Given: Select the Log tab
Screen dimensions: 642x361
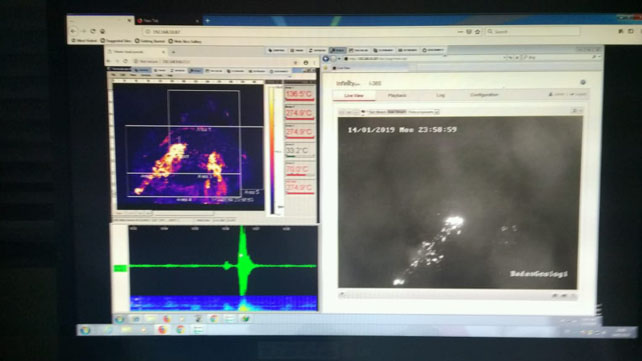Looking at the screenshot, I should pos(440,95).
